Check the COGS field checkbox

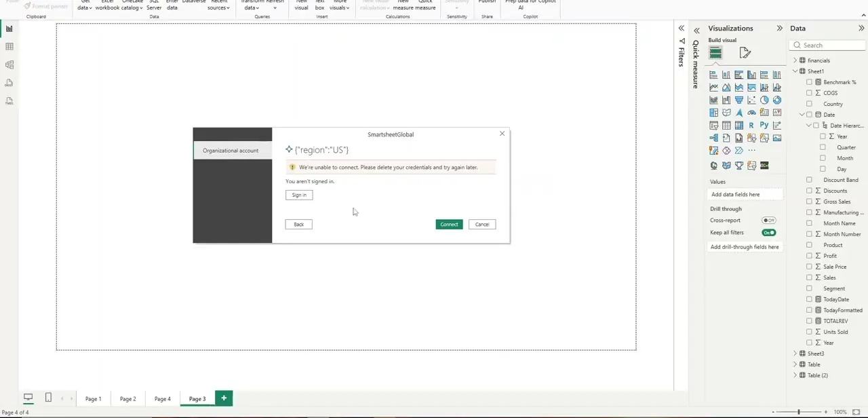[x=809, y=93]
